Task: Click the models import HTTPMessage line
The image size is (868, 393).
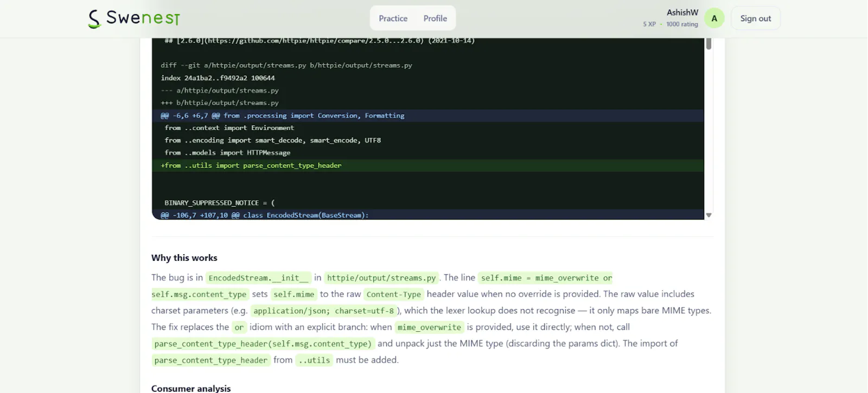Action: [x=227, y=153]
